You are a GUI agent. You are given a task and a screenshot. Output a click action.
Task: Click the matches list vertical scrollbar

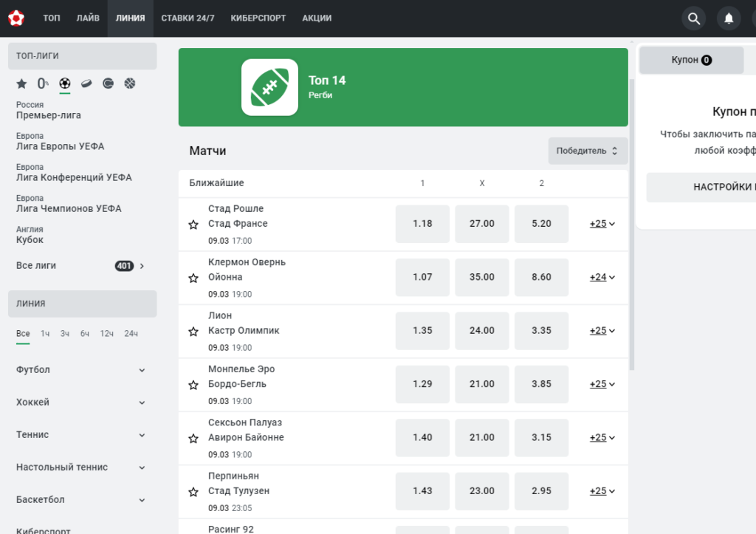pos(632,225)
